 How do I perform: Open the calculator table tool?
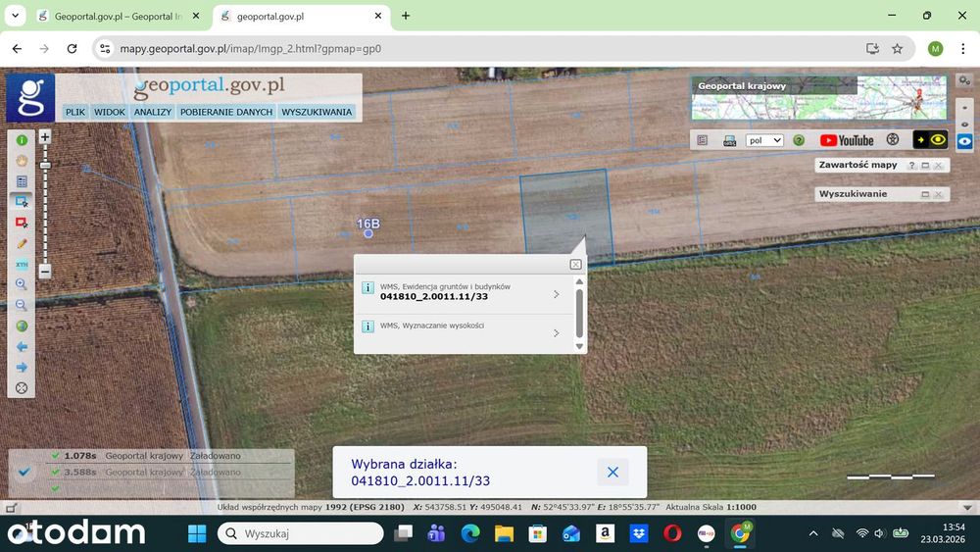tap(22, 181)
